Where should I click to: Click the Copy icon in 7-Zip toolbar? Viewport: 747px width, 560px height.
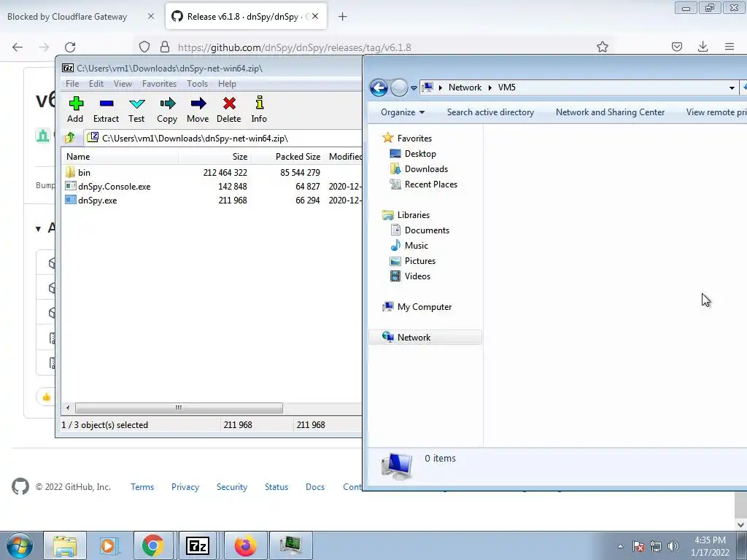[x=167, y=110]
